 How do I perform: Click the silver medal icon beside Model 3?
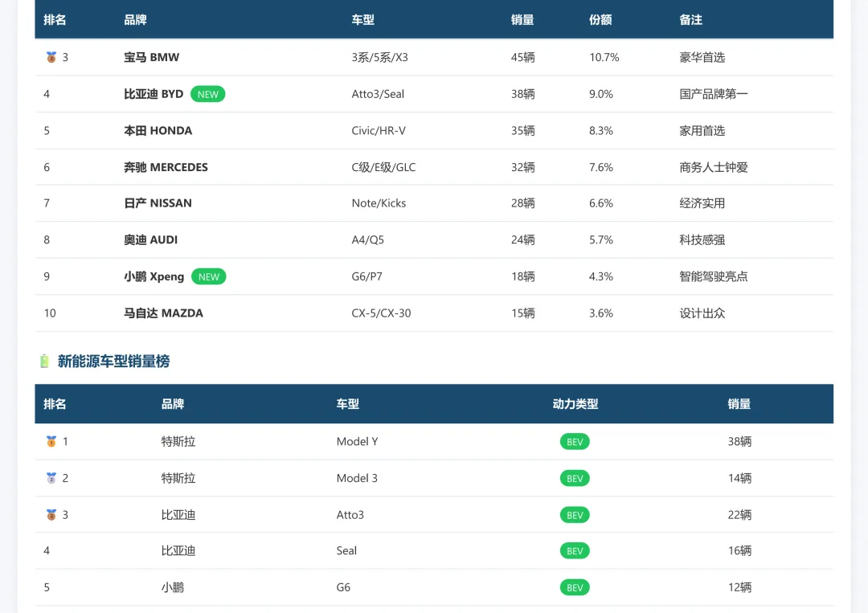point(51,478)
